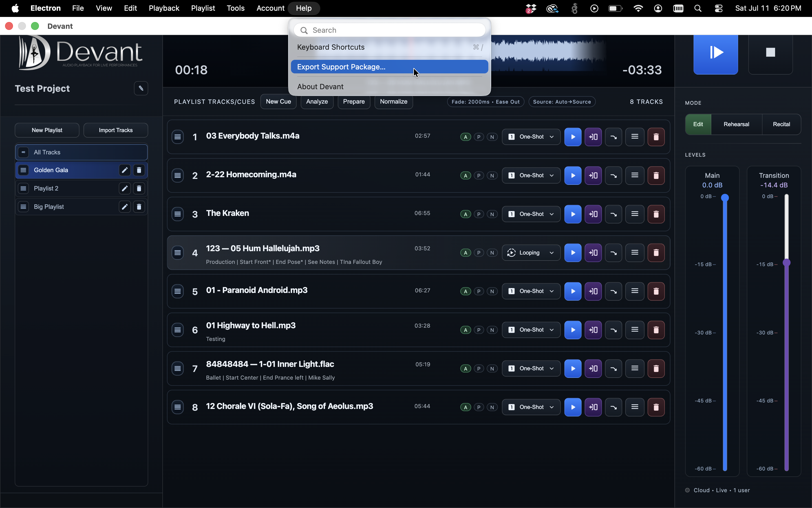Click the Analyze button
The image size is (812, 508).
[317, 102]
